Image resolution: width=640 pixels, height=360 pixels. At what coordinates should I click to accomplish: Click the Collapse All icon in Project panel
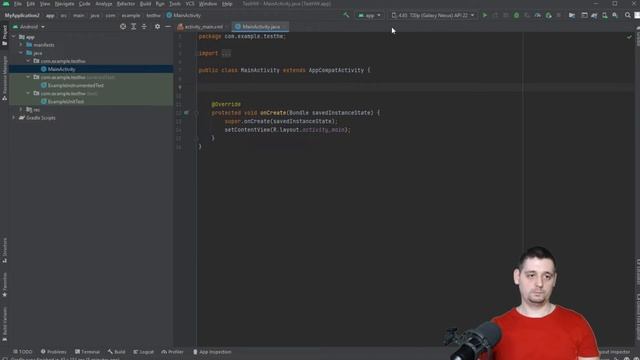coord(144,27)
